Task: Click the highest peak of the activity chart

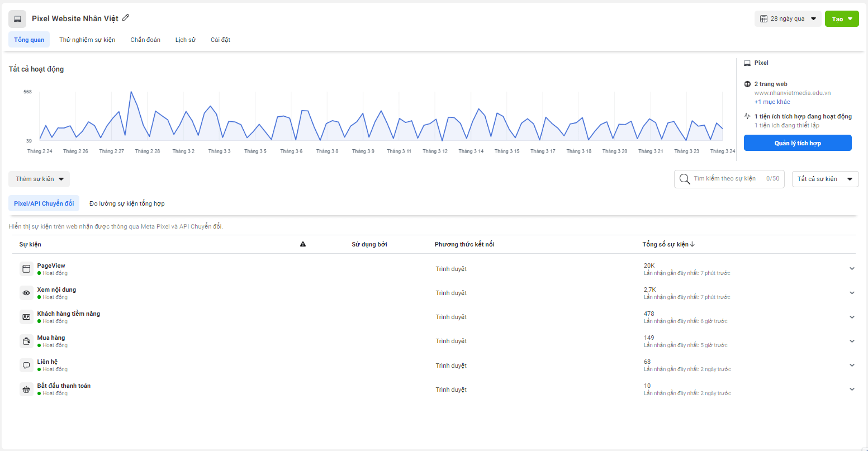Action: (131, 92)
